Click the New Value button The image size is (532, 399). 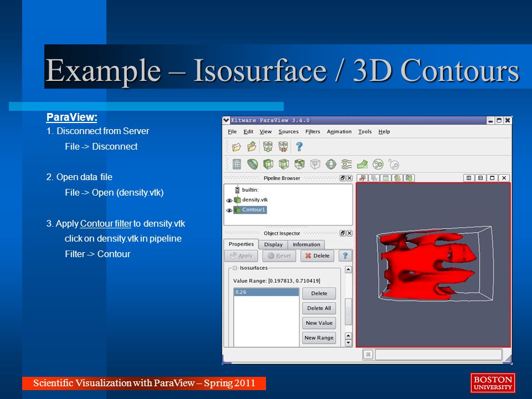[x=319, y=323]
